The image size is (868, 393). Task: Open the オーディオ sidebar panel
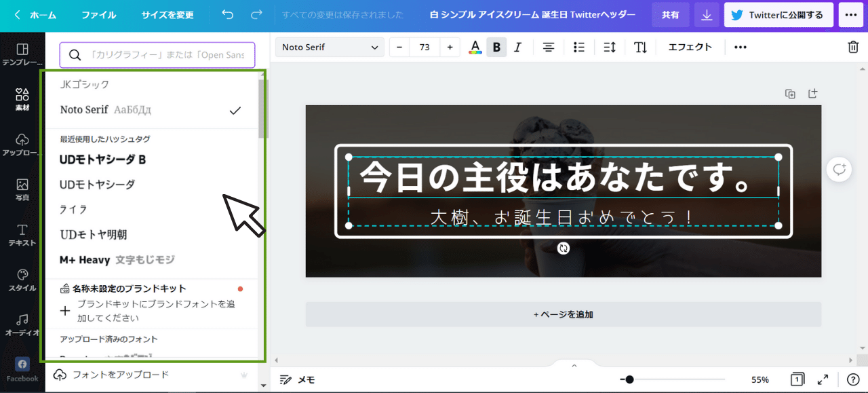pos(22,325)
